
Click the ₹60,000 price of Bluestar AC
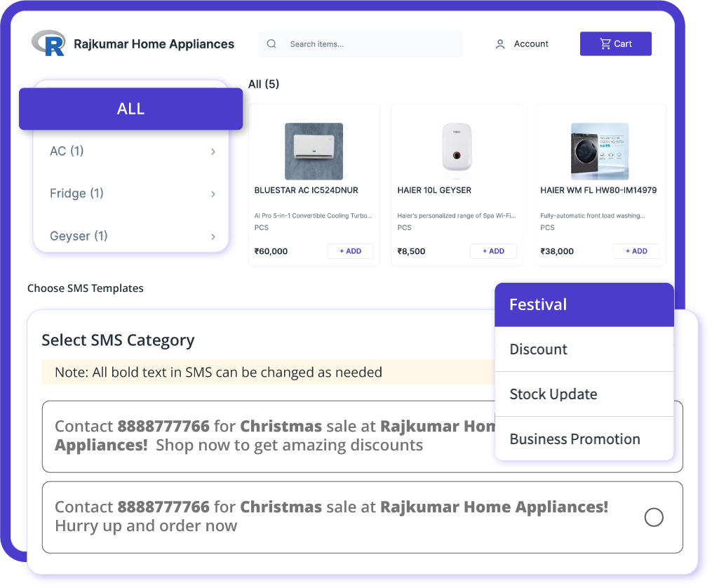[x=271, y=251]
